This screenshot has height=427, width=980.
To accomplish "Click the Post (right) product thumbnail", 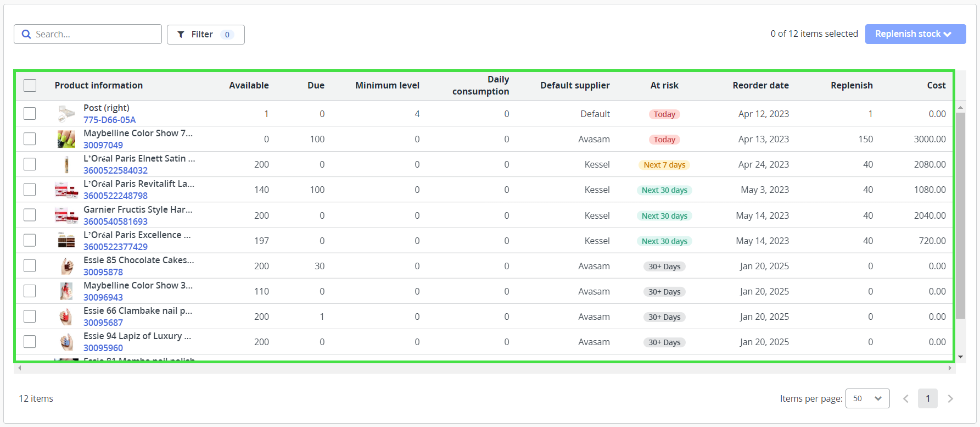I will [66, 114].
